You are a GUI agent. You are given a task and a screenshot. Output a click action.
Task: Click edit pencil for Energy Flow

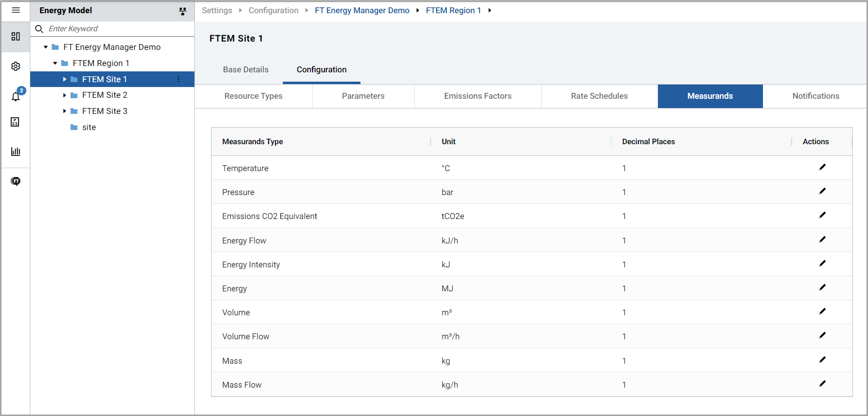click(x=822, y=240)
